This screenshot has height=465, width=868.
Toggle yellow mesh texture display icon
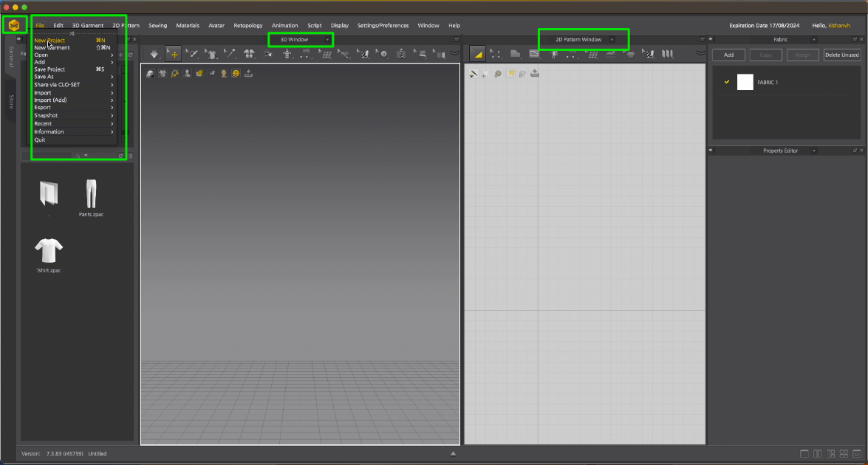click(x=236, y=74)
